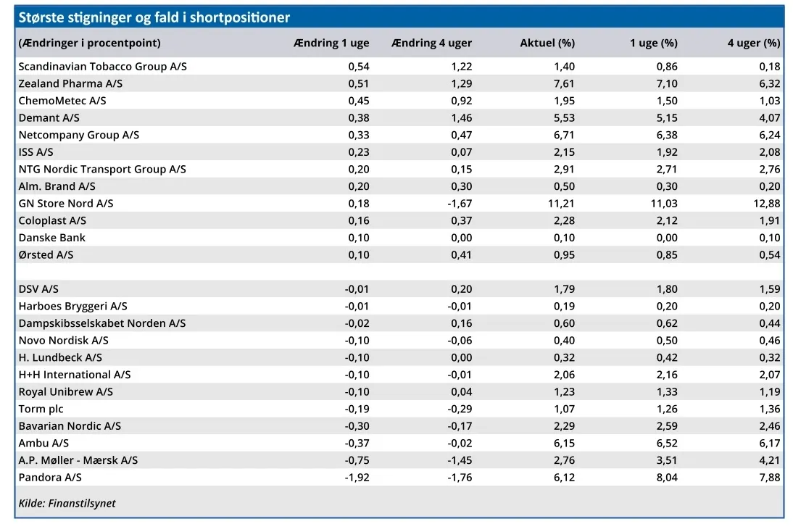Select the Scandinavian Tobacco Group A/S row label
Image resolution: width=793 pixels, height=532 pixels.
[x=102, y=66]
